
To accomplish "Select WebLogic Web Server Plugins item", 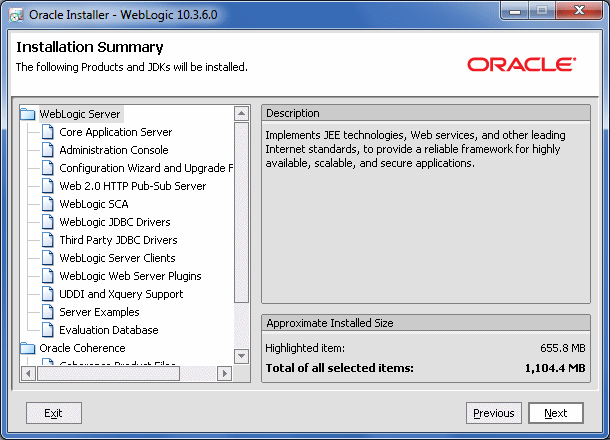I will coord(130,276).
